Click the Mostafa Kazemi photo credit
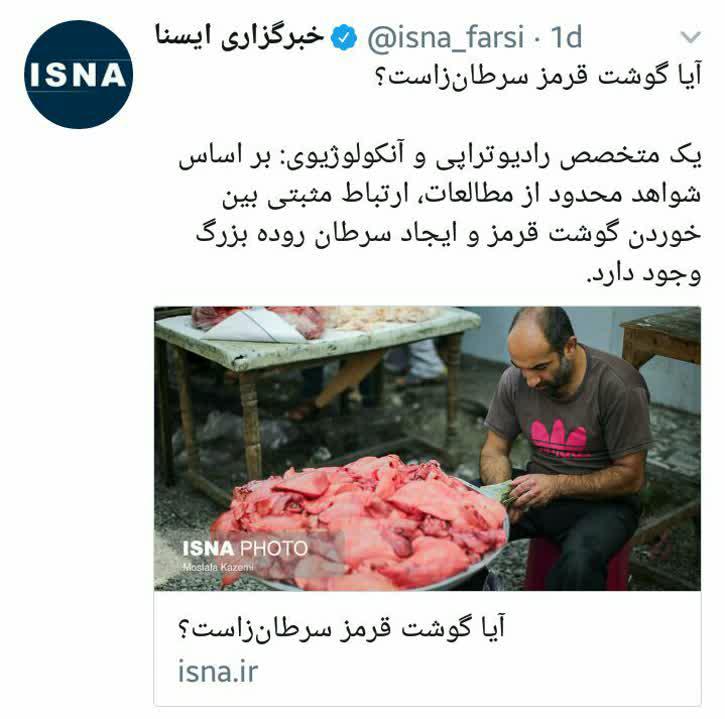 click(x=218, y=567)
